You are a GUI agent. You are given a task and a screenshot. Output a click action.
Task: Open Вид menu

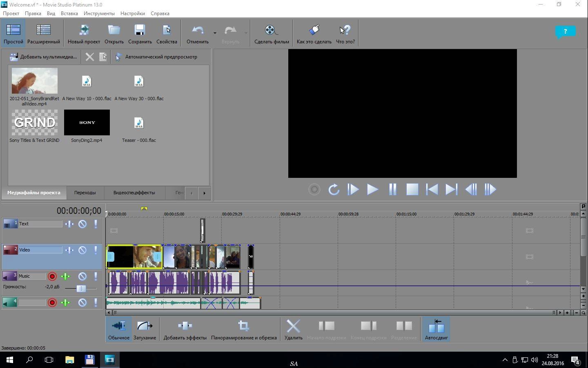51,13
